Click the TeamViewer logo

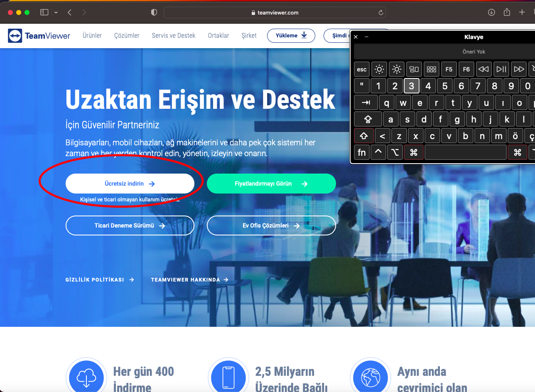[39, 36]
